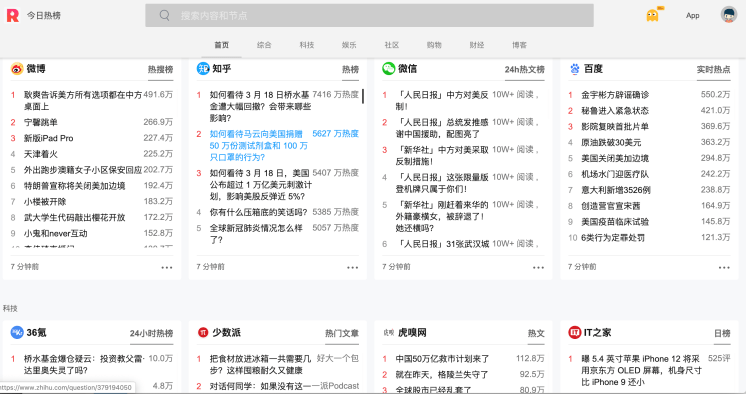Open Baidu item 6类行为定罪处罚

click(613, 237)
